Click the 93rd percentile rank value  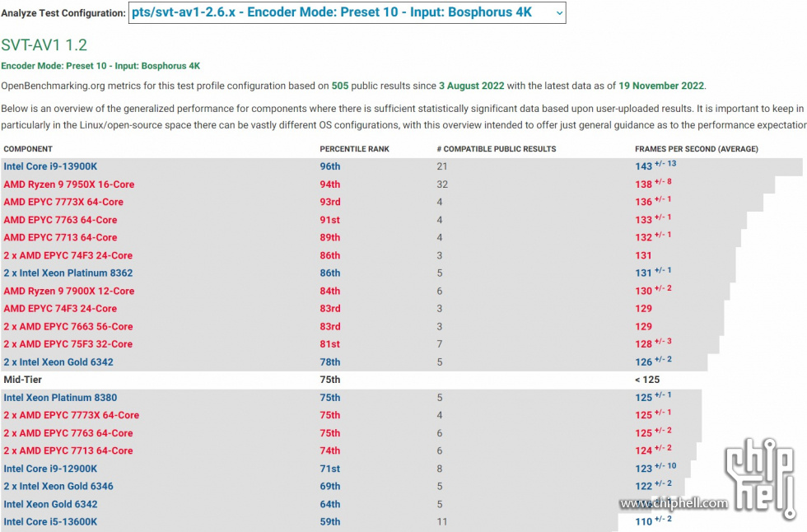[x=330, y=202]
